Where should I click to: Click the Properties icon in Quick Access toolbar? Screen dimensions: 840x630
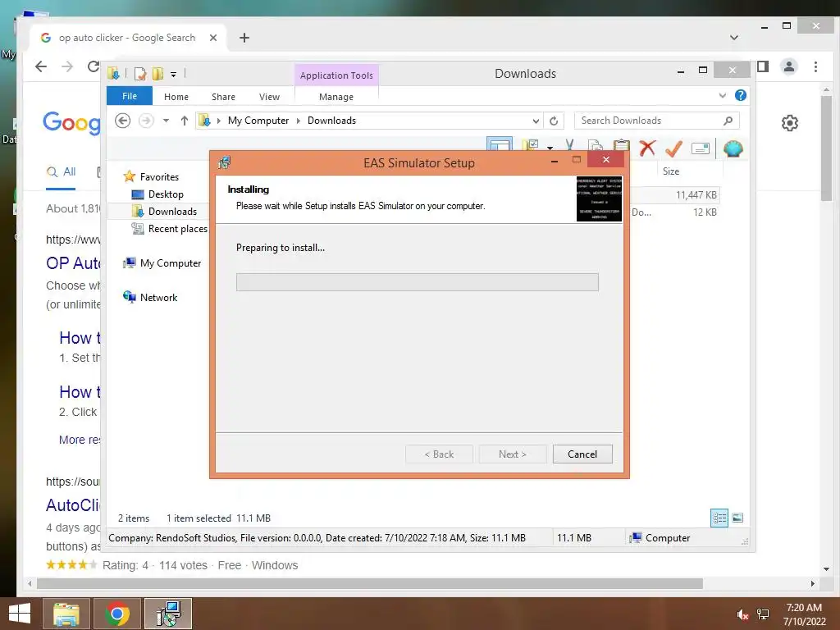140,73
